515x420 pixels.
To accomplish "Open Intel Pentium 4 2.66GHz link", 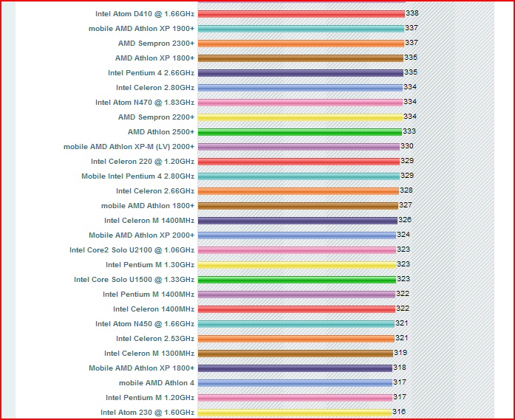I will 151,73.
